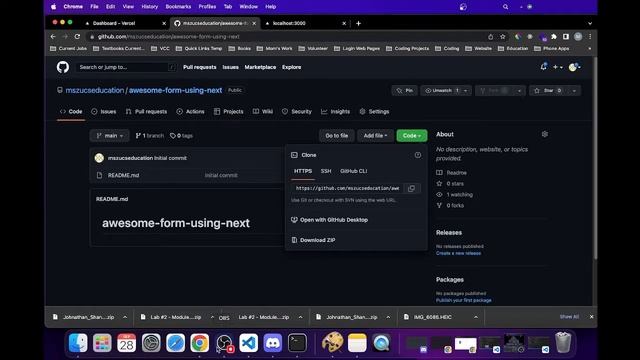
Task: Open OBS from the Dock
Action: (x=224, y=342)
